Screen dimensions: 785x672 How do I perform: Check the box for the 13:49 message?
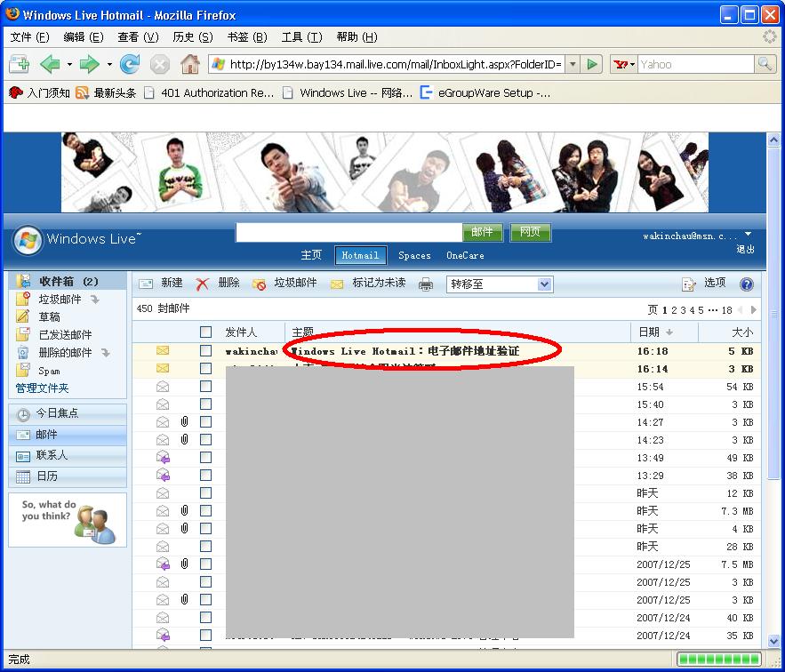[x=205, y=457]
